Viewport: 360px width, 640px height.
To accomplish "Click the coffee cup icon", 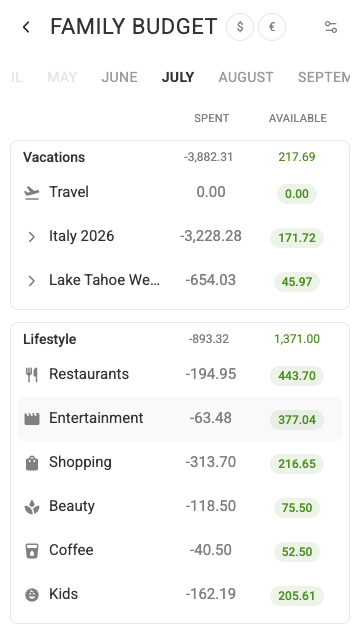I will (x=32, y=551).
